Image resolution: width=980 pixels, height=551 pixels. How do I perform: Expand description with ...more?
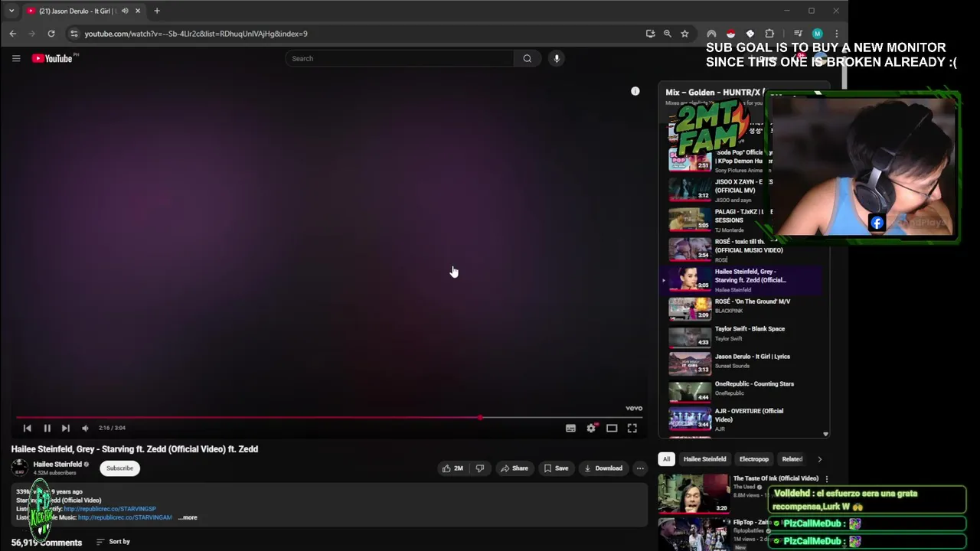(188, 517)
